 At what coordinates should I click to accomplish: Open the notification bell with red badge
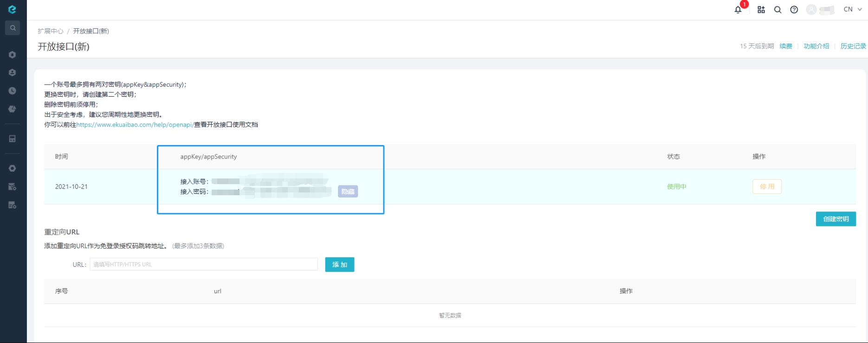[x=738, y=10]
